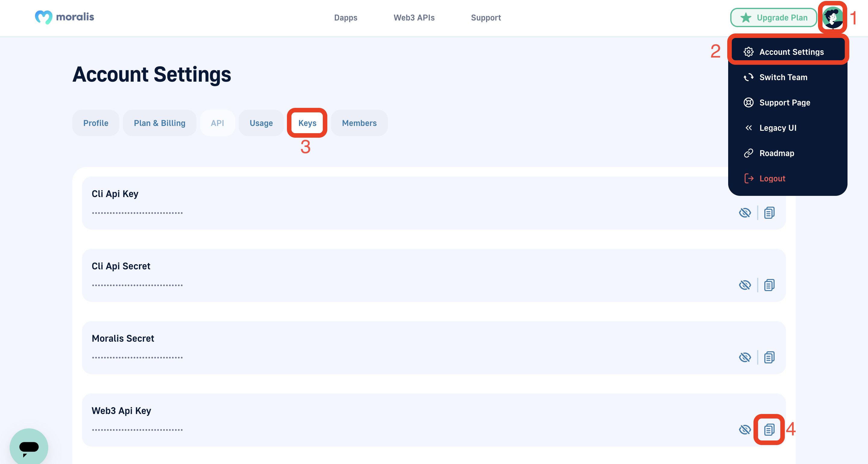Switch to the Plan & Billing tab

click(x=159, y=123)
